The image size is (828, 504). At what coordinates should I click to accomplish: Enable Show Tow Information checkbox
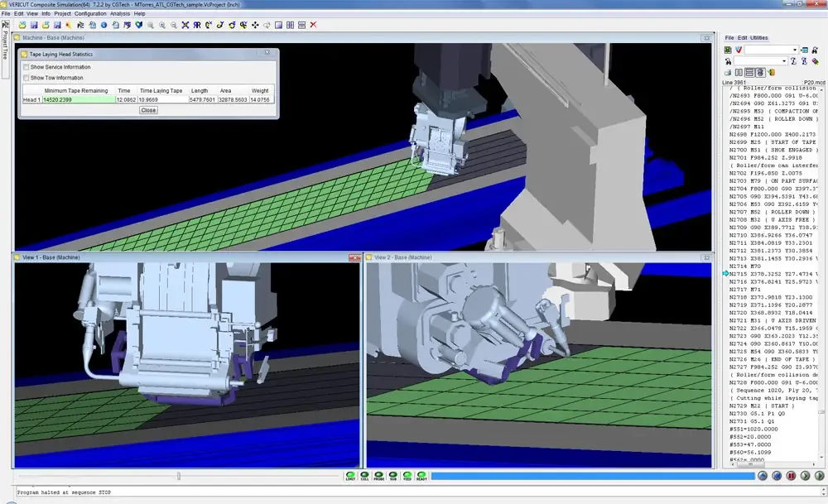(26, 78)
